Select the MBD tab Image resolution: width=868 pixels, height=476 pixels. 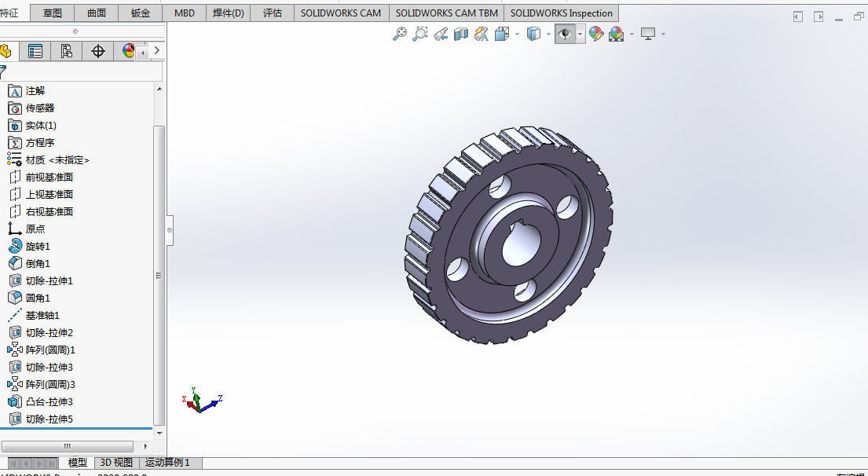coord(185,13)
